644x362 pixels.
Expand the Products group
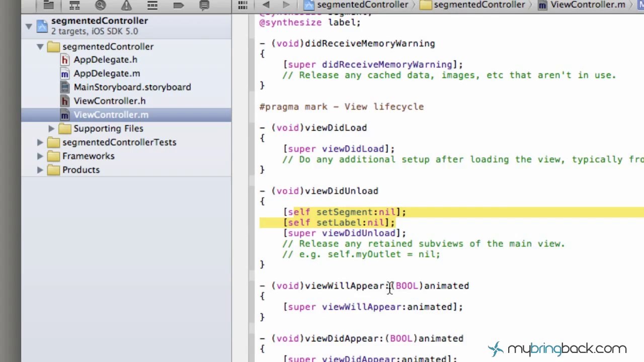click(40, 170)
